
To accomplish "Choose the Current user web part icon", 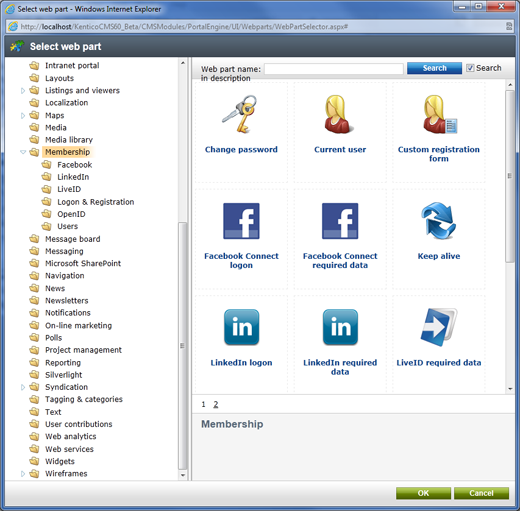I will pyautogui.click(x=338, y=114).
